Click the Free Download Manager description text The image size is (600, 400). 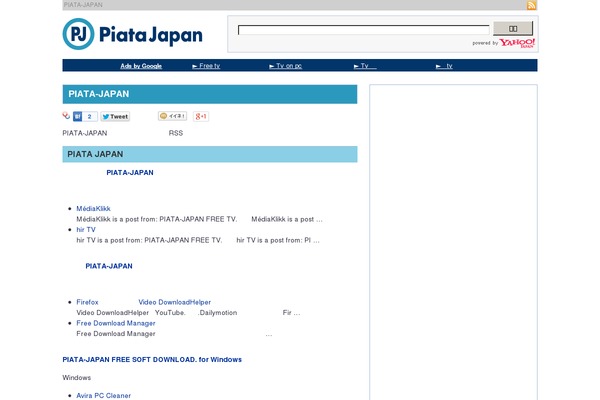point(174,334)
